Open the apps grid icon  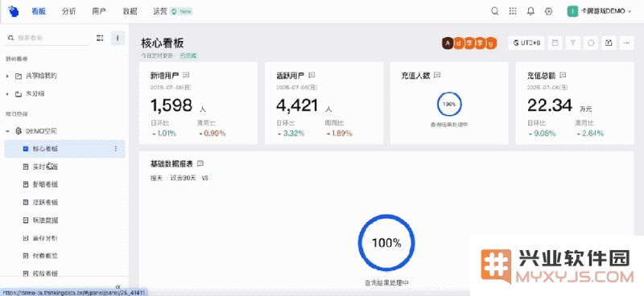513,11
